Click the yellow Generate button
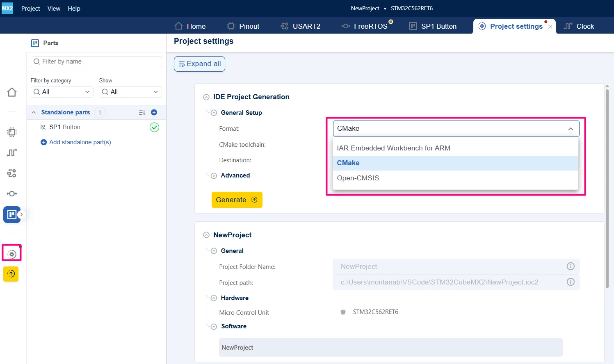Viewport: 614px width, 364px height. tap(237, 200)
